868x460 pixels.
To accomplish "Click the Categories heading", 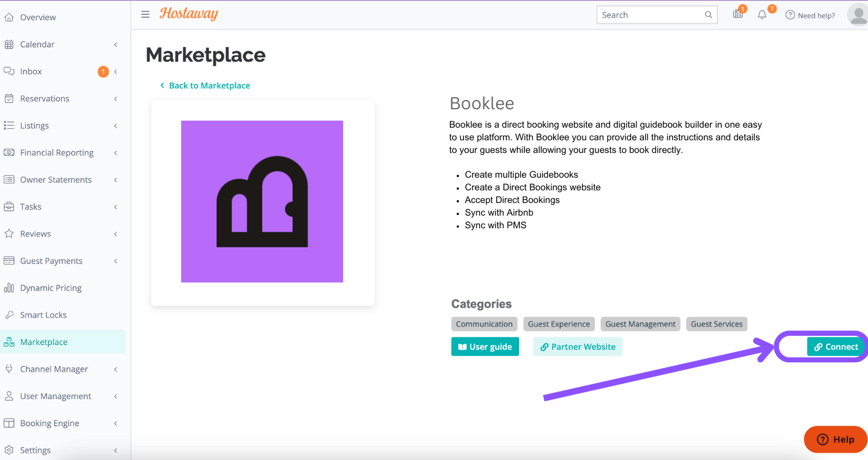I will tap(481, 304).
